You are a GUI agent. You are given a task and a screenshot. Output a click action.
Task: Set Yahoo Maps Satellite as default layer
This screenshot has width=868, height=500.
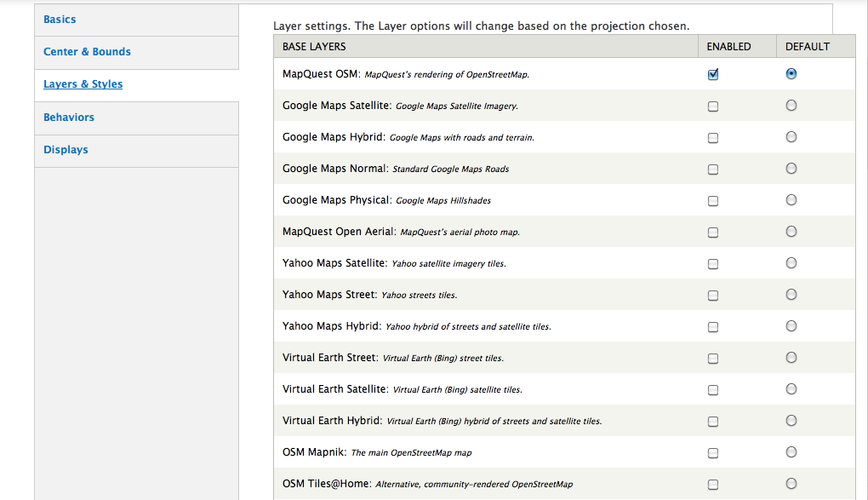791,263
